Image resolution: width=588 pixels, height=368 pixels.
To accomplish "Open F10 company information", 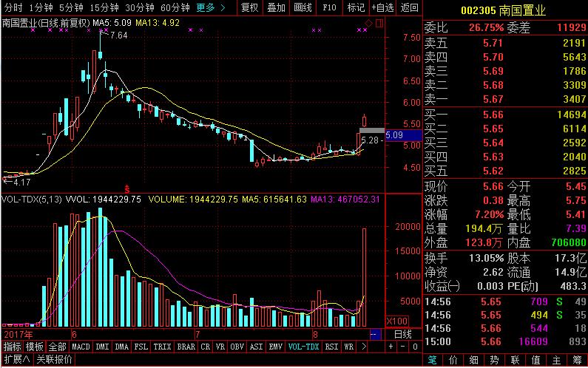I will point(329,7).
